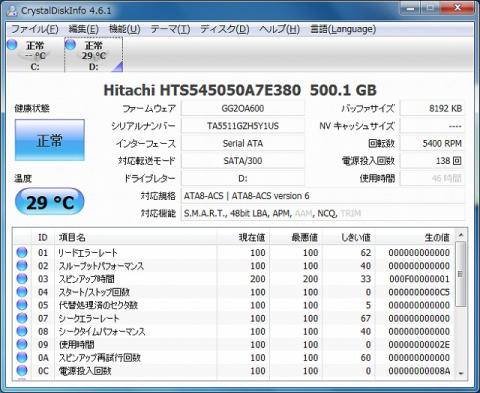Image resolution: width=480 pixels, height=393 pixels.
Task: Select the スタート/ストップ回数 row name
Action: pyautogui.click(x=94, y=292)
